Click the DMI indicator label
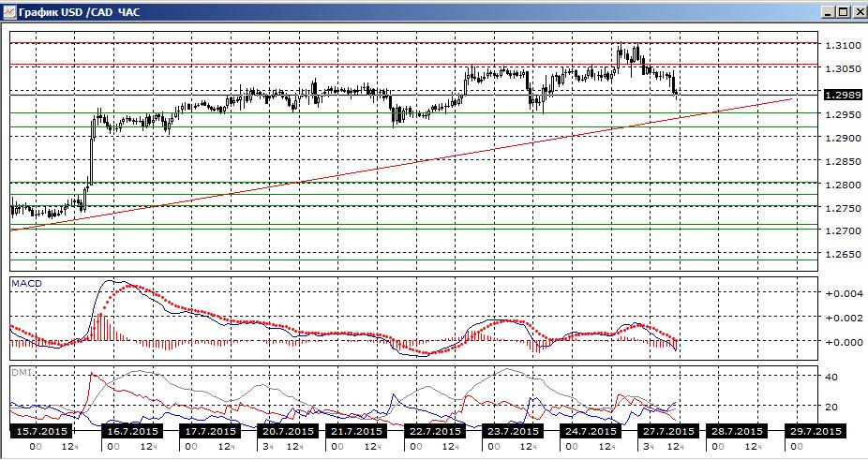This screenshot has width=868, height=460. 21,373
